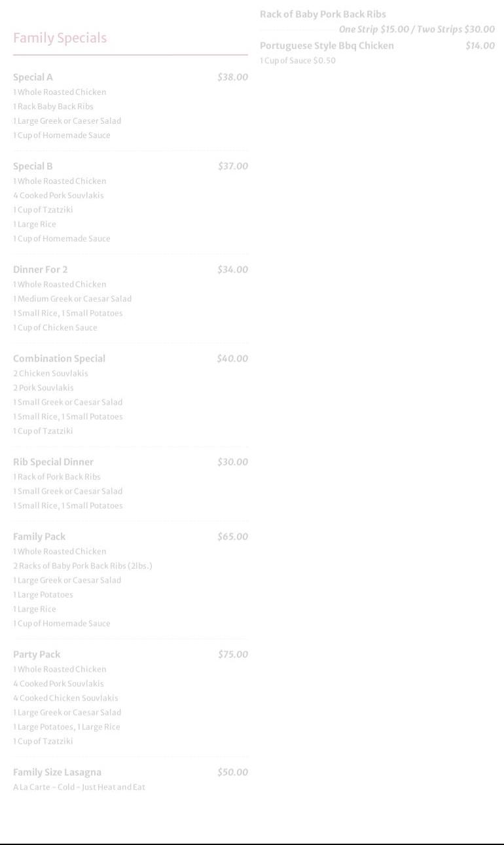Image resolution: width=504 pixels, height=845 pixels.
Task: Click the $50.00 lasagna price
Action: [232, 772]
